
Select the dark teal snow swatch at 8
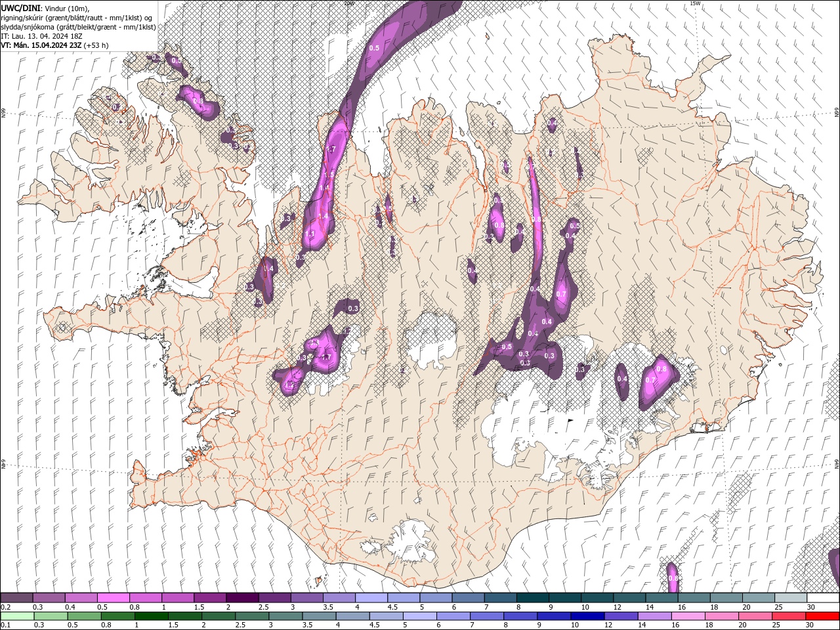click(x=532, y=598)
